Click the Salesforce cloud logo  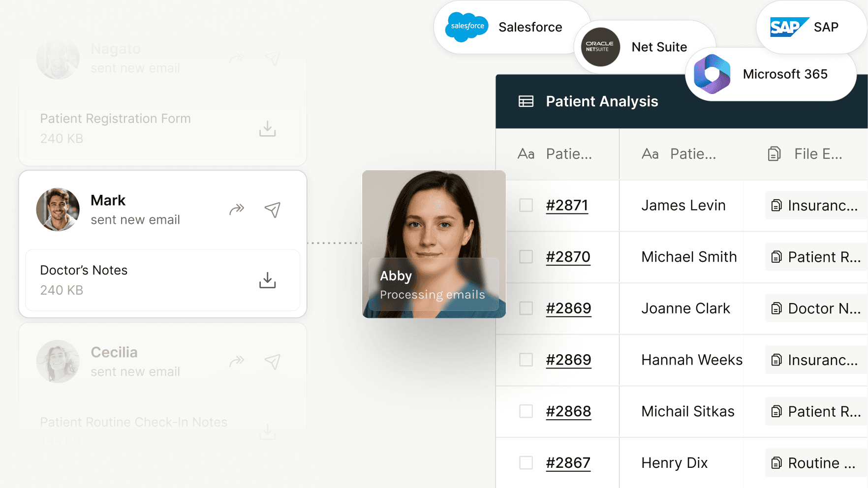(466, 27)
